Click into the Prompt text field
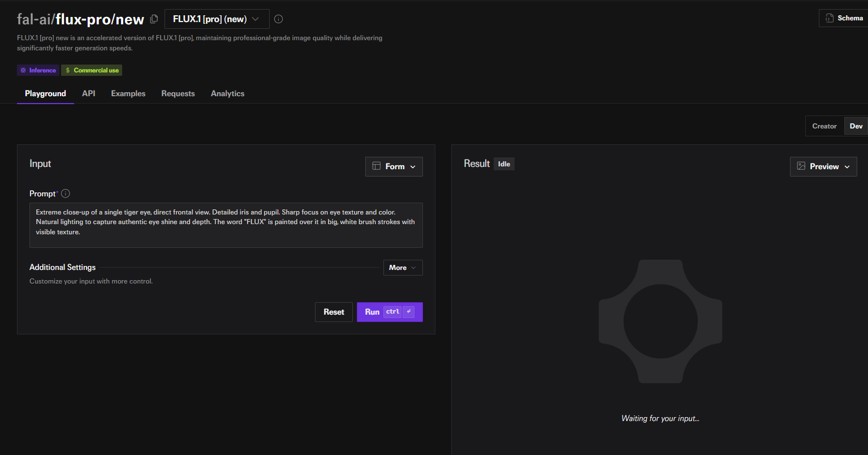The image size is (868, 455). 226,225
